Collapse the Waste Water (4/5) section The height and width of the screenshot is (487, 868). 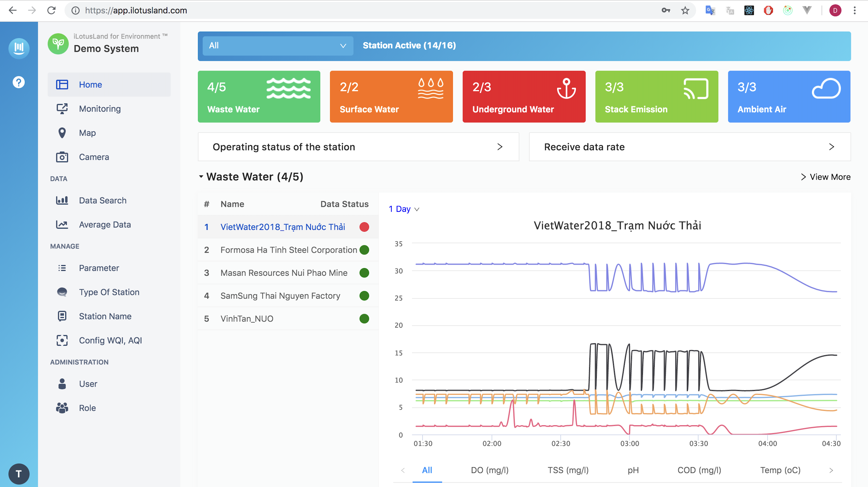[x=201, y=177]
